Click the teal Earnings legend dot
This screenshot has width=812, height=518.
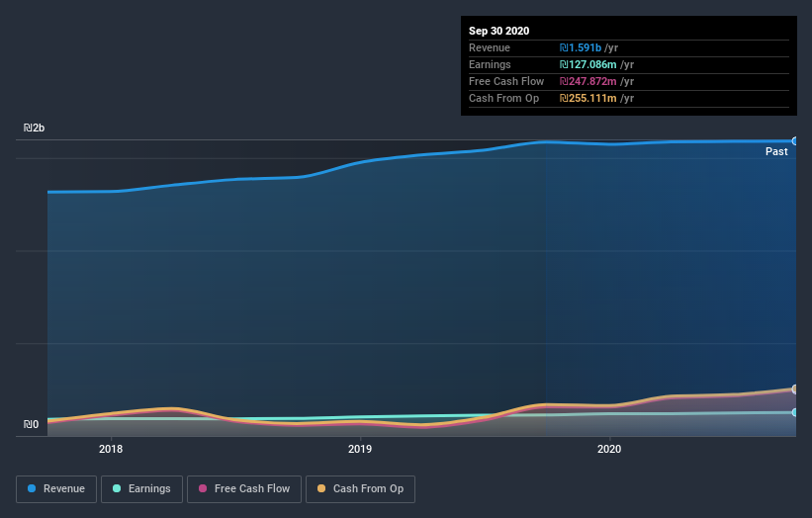117,488
